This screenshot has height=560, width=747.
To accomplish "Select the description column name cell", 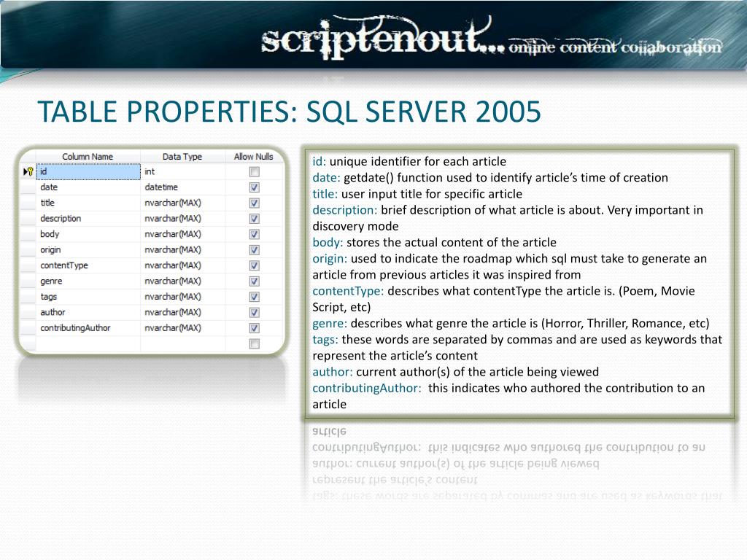I will [x=88, y=219].
